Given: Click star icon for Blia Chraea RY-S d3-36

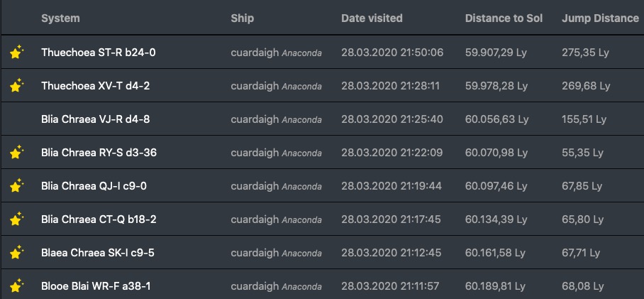Looking at the screenshot, I should point(16,152).
